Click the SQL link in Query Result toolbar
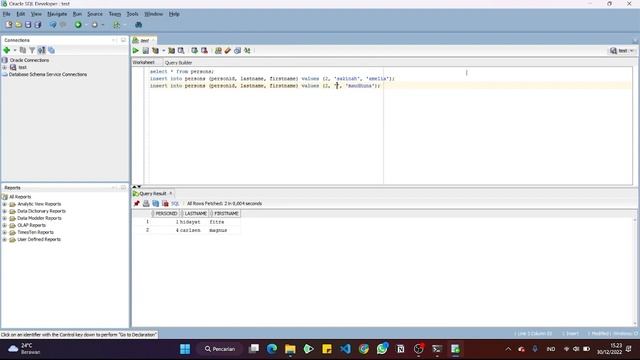This screenshot has width=640, height=360. pos(175,203)
